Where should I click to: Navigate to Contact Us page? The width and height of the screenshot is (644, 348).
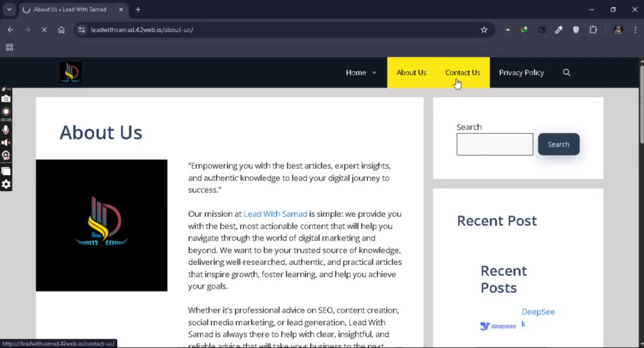462,73
